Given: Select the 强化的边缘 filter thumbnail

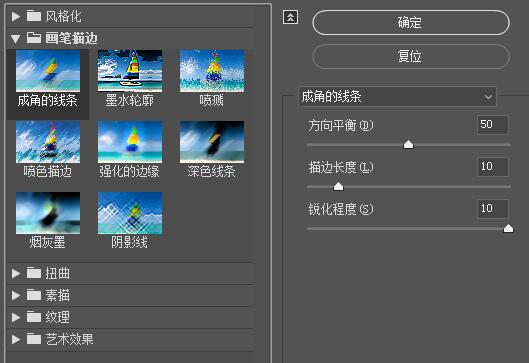Looking at the screenshot, I should coord(130,142).
